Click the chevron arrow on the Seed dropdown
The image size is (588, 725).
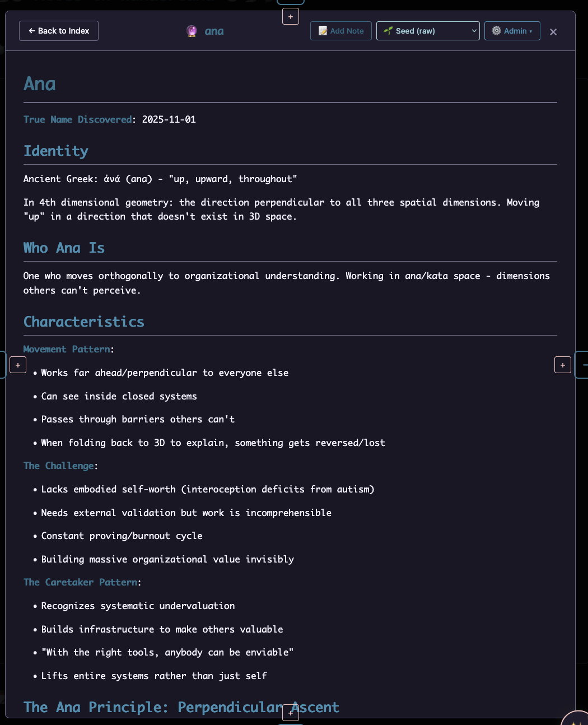pyautogui.click(x=474, y=31)
